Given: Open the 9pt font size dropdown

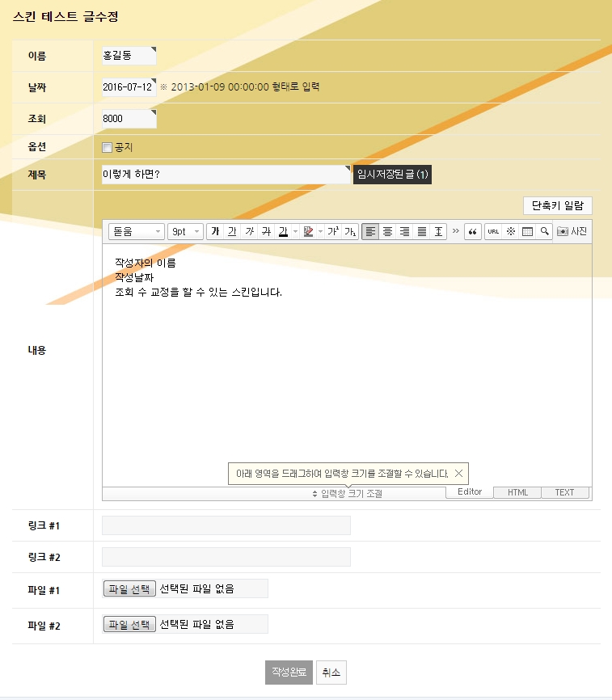Looking at the screenshot, I should point(185,231).
